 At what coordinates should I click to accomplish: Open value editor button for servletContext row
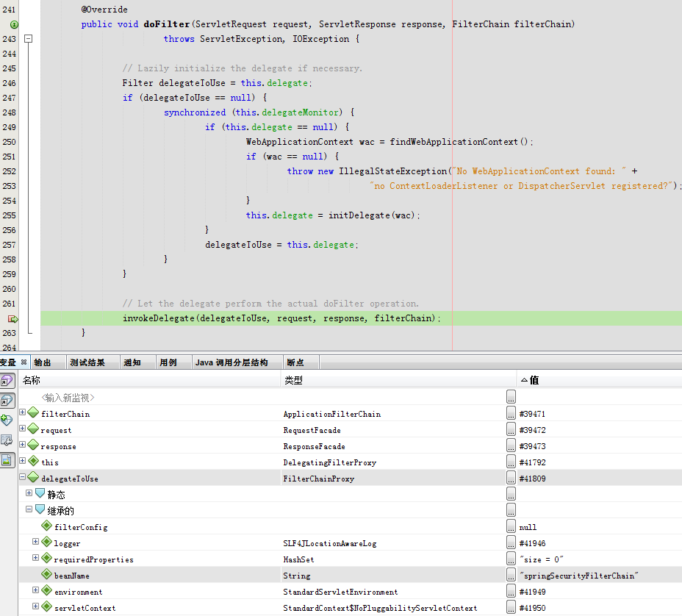[511, 607]
